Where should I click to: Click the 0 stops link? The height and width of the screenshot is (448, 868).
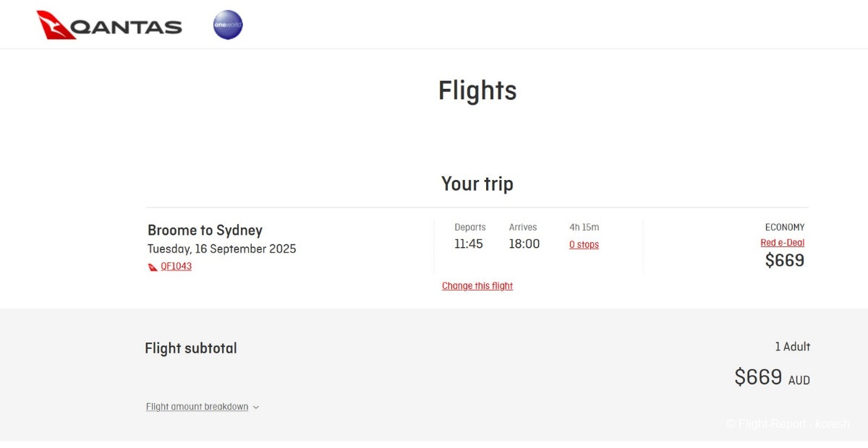(x=584, y=245)
